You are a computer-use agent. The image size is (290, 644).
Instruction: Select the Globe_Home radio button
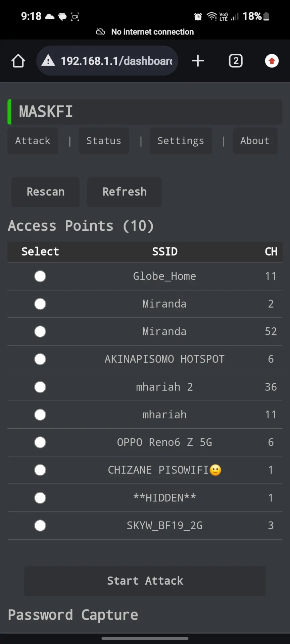40,276
